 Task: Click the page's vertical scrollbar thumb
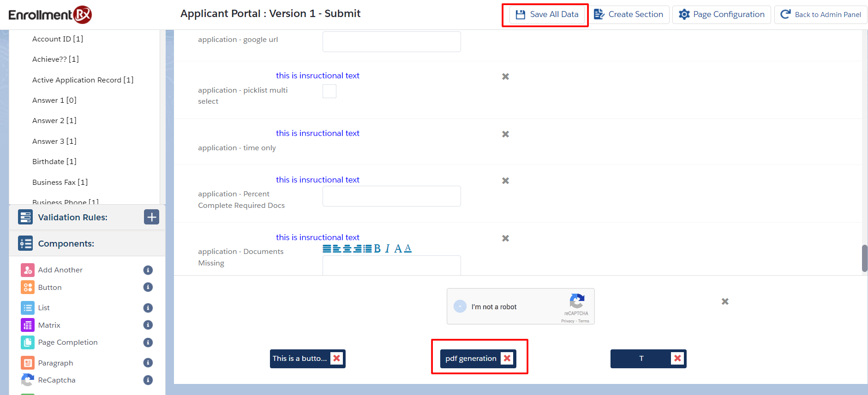(x=864, y=258)
